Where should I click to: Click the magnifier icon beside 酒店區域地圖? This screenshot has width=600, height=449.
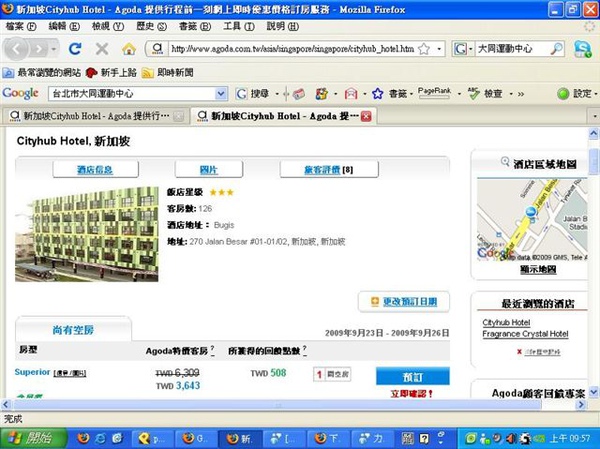(505, 162)
